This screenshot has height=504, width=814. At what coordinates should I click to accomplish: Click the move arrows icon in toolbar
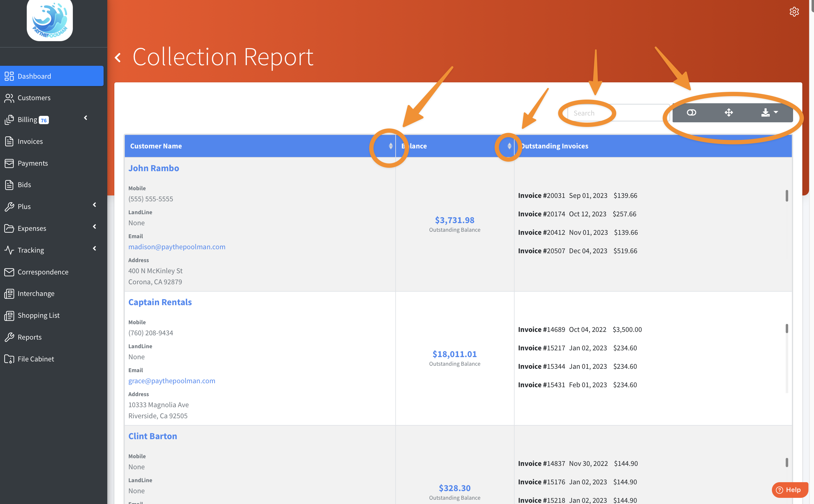coord(728,113)
